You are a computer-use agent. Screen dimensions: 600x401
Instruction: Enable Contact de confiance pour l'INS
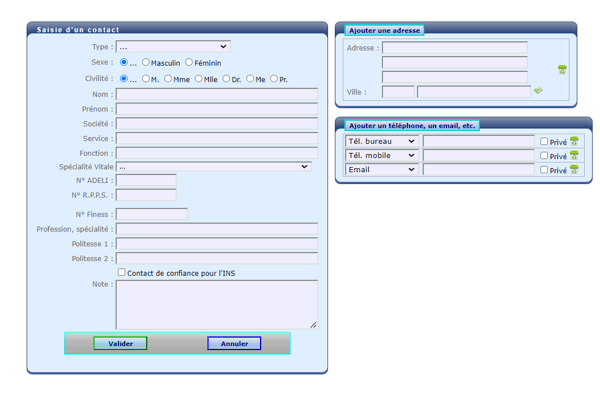(x=122, y=272)
